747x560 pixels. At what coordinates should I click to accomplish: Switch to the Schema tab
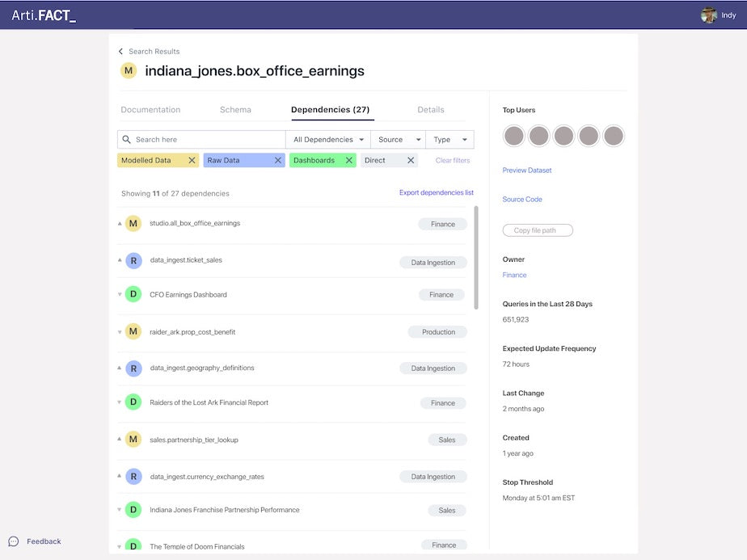coord(235,110)
